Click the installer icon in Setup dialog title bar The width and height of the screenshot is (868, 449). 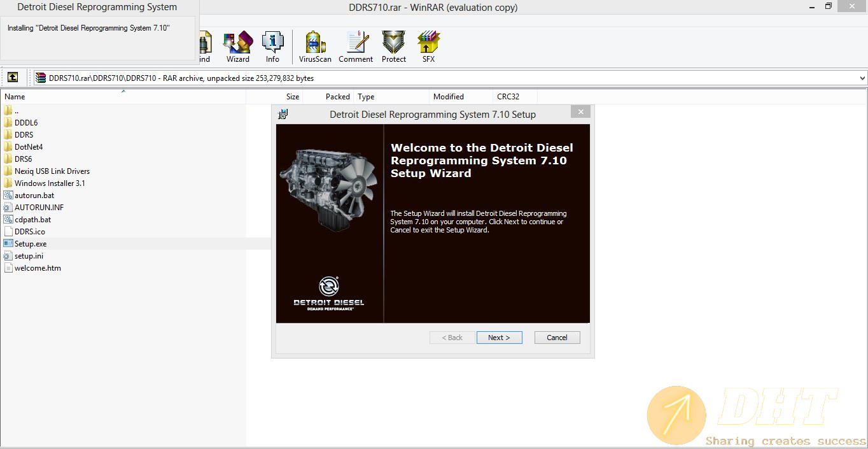283,114
